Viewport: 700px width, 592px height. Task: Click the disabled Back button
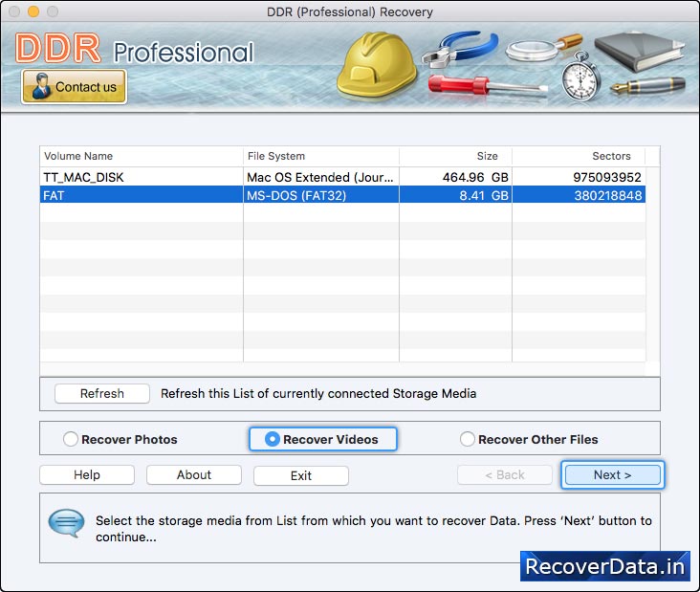click(x=505, y=474)
